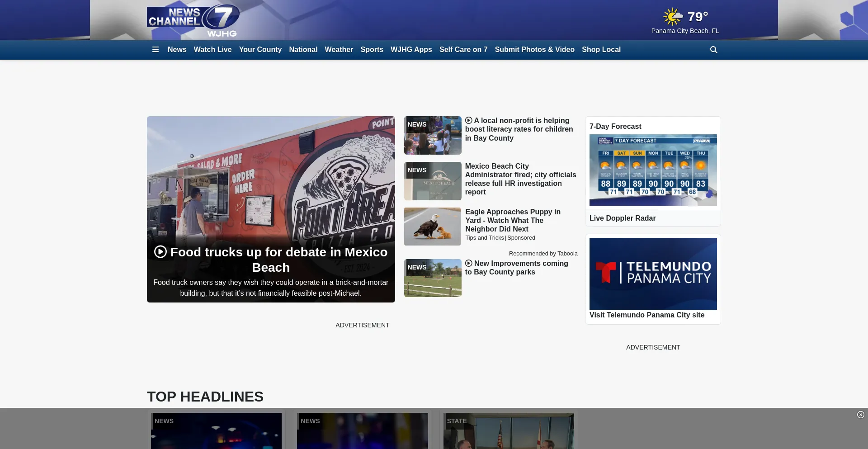Click the eagle and puppy thumbnail
The width and height of the screenshot is (868, 449).
[x=432, y=227]
